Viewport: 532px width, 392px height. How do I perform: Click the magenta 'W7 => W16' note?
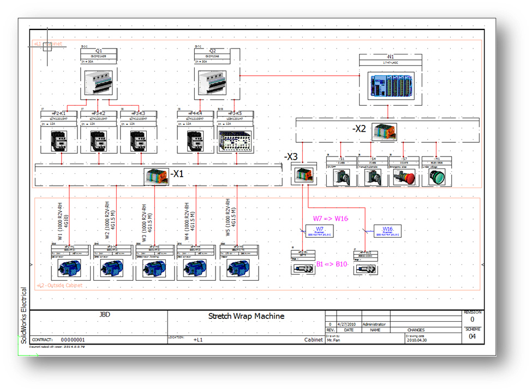[x=331, y=219]
